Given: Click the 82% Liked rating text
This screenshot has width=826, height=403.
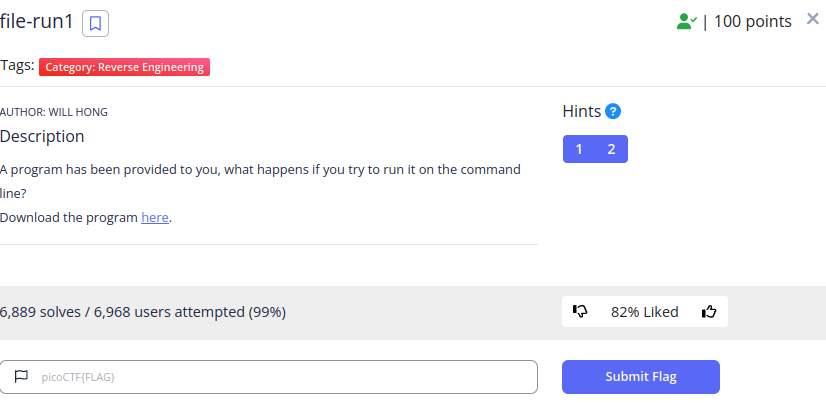Looking at the screenshot, I should (x=644, y=312).
